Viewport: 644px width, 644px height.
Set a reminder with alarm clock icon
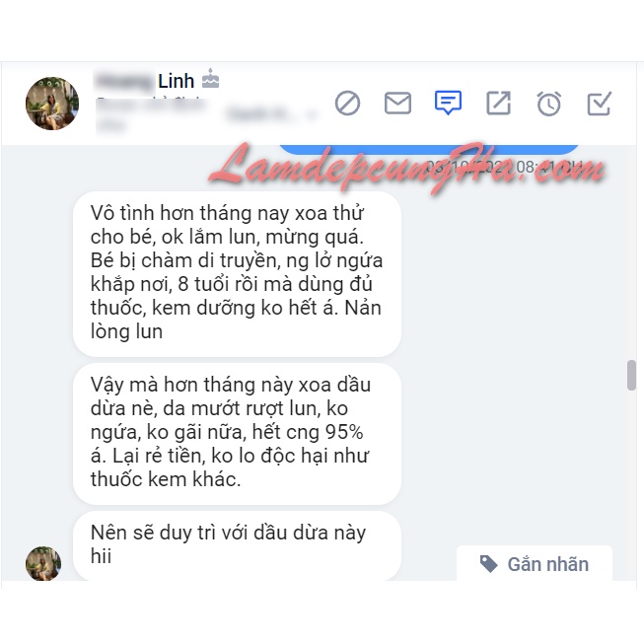(x=549, y=104)
